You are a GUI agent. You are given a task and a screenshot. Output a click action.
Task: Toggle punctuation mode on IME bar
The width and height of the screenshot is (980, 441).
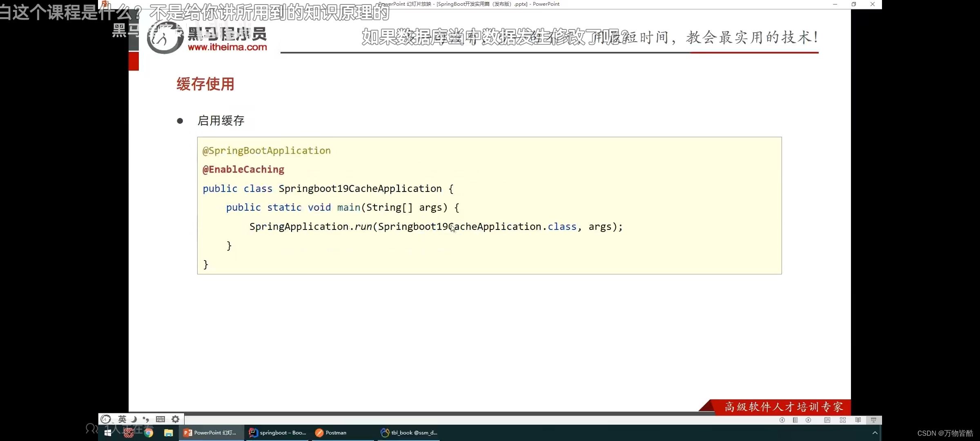(146, 419)
